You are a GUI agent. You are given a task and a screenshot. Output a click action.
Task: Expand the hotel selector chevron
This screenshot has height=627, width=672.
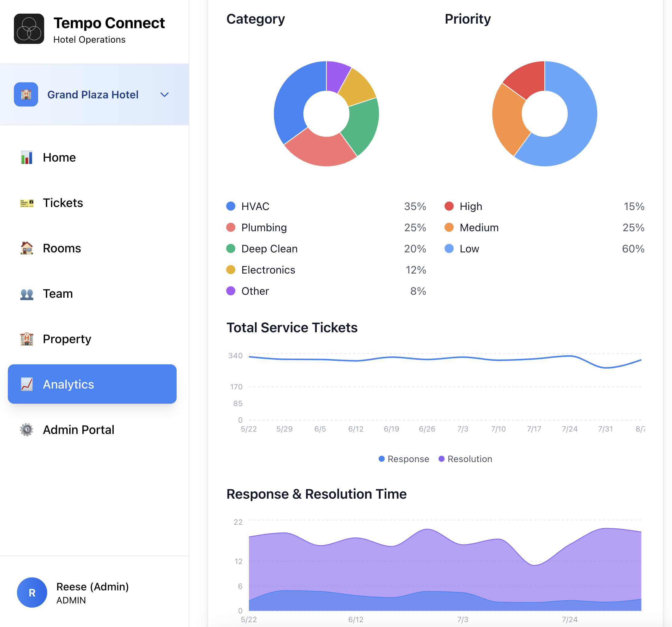coord(164,95)
